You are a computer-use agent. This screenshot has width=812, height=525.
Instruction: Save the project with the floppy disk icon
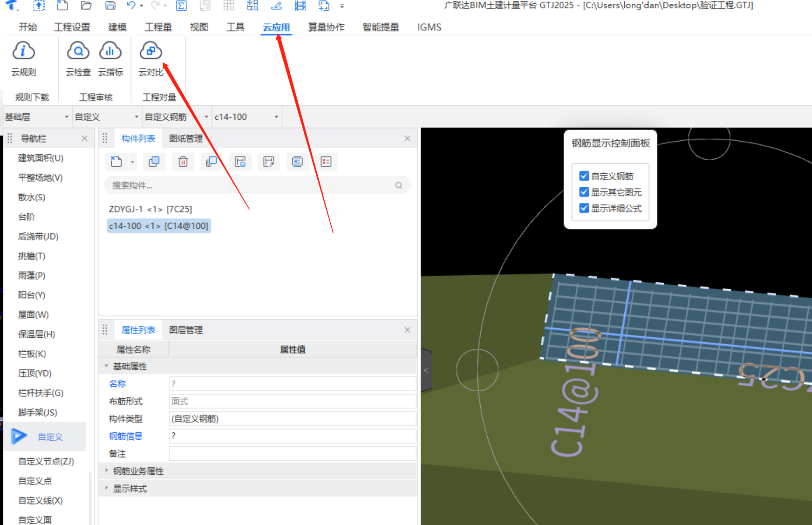pyautogui.click(x=110, y=6)
